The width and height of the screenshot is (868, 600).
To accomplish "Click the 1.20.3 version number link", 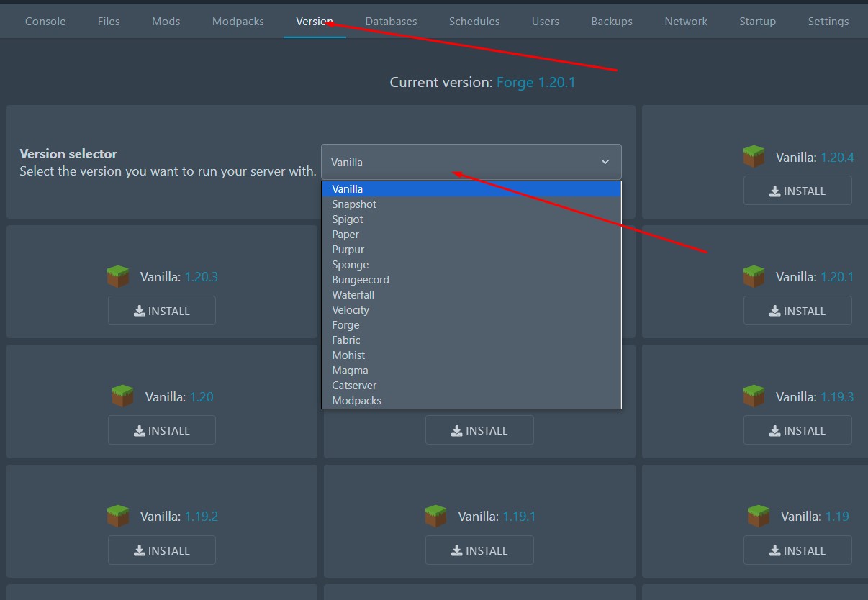I will click(202, 277).
